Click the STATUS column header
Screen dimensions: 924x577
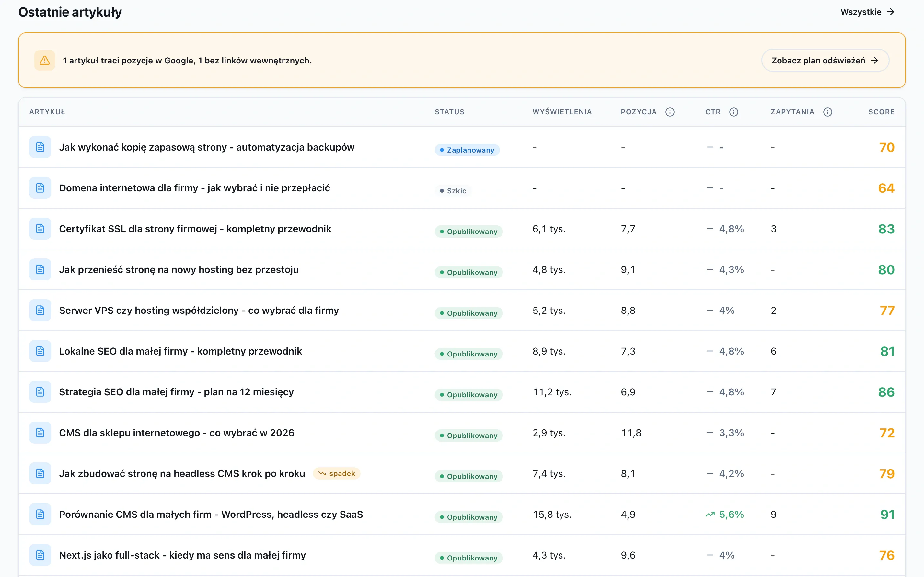[x=449, y=112]
